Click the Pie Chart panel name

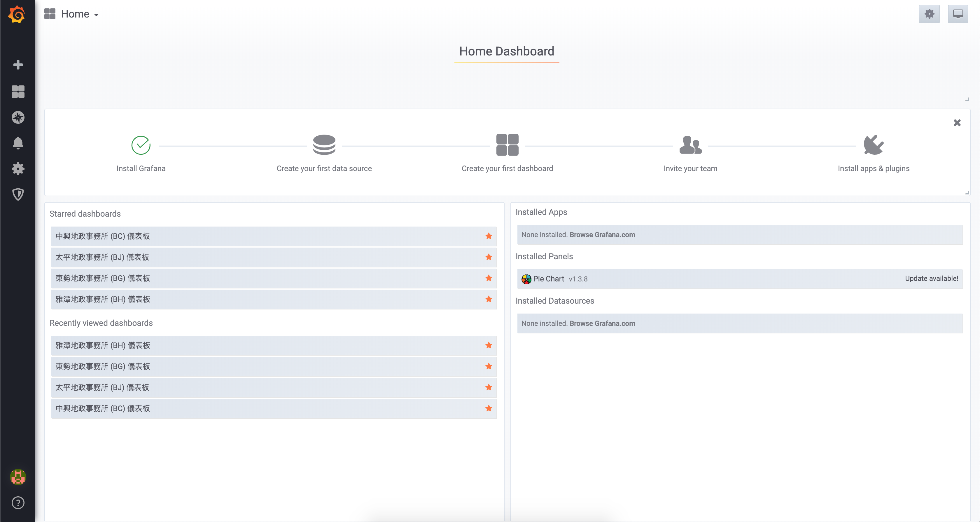(x=549, y=279)
